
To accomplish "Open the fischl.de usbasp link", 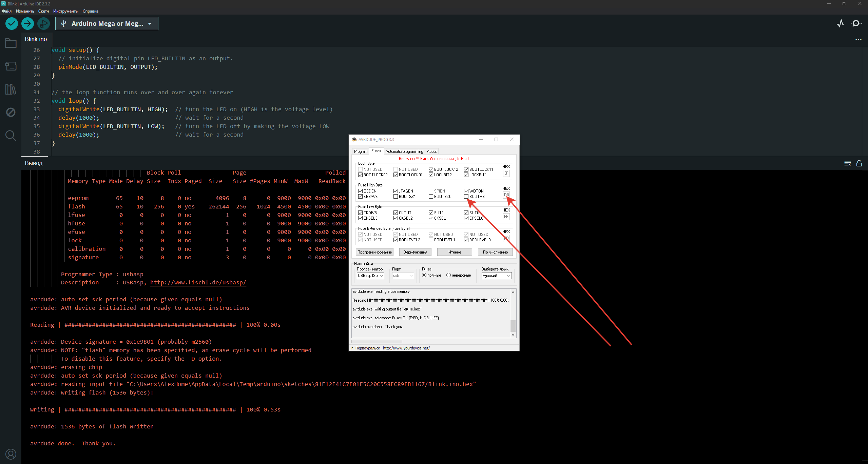I will [198, 282].
